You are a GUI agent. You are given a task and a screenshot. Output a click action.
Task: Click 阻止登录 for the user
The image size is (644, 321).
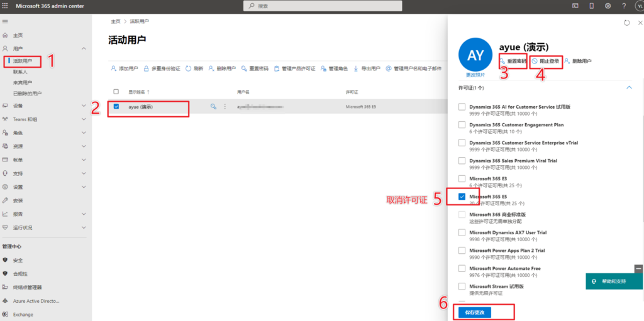coord(545,61)
